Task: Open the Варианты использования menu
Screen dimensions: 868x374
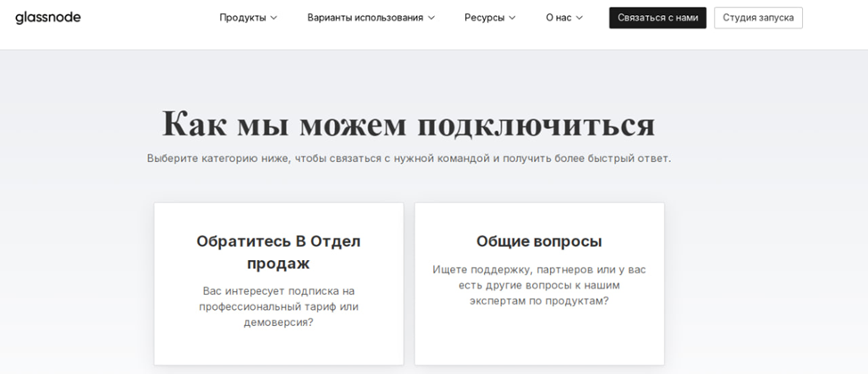Action: 364,18
